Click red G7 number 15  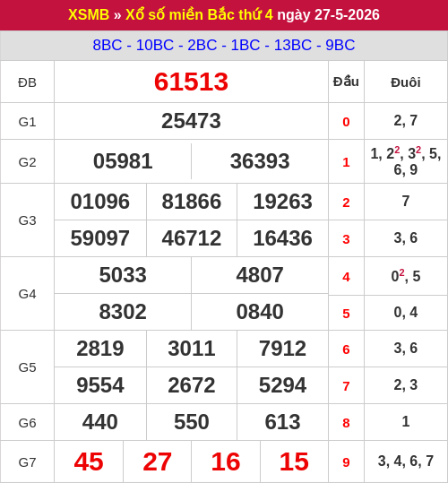(294, 461)
